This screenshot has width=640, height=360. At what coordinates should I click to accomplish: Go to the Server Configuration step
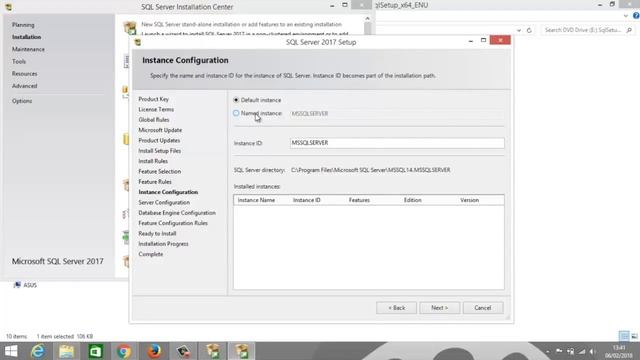164,202
